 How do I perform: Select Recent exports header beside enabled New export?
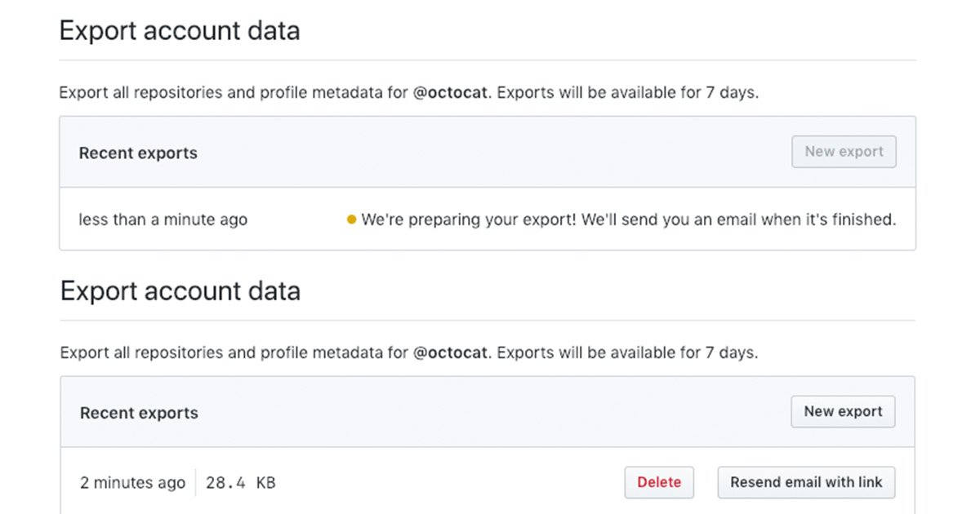coord(139,414)
